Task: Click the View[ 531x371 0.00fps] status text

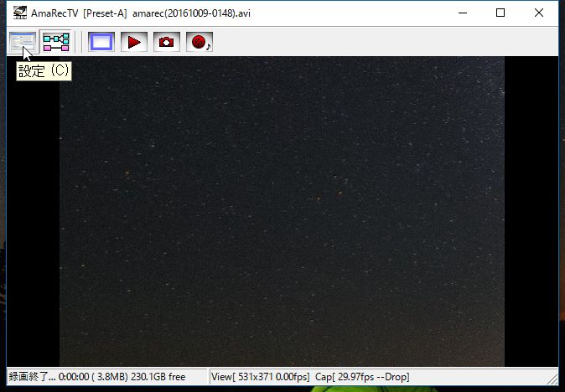Action: coord(260,377)
